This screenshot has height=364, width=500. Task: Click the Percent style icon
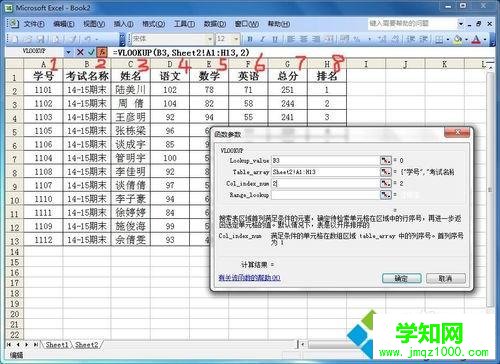(x=356, y=39)
